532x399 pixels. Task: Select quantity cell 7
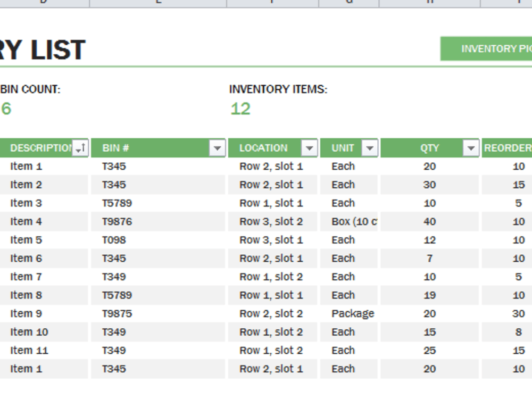(429, 259)
